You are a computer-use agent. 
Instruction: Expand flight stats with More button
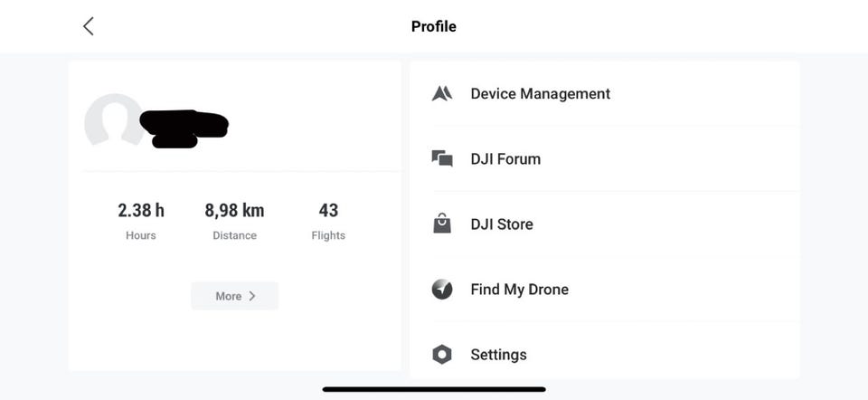(234, 296)
